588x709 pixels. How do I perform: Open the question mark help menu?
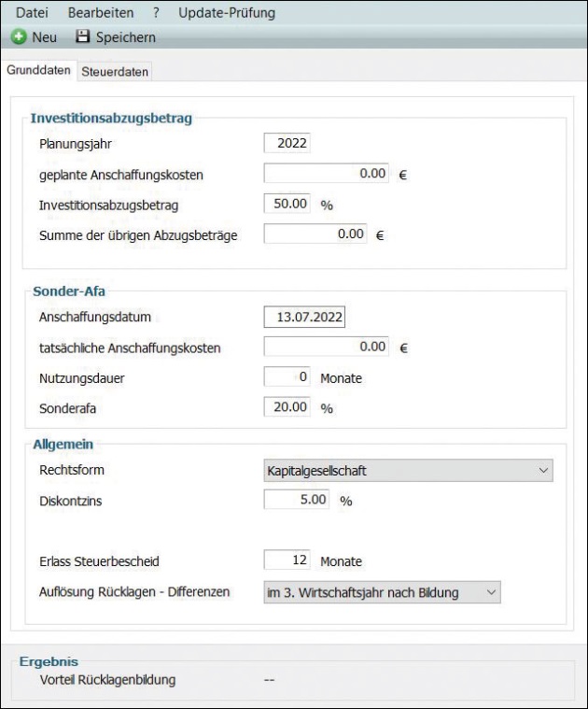[157, 13]
